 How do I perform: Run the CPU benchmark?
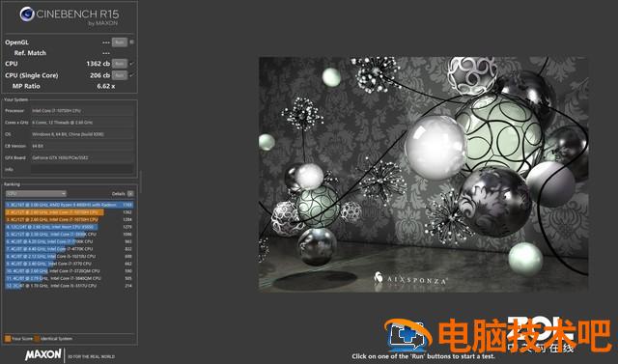pyautogui.click(x=120, y=64)
